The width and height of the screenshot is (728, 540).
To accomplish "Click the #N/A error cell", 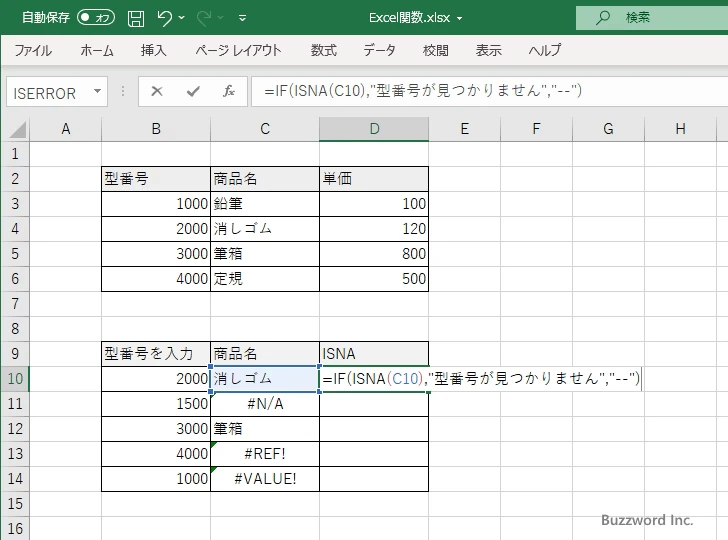I will point(265,404).
